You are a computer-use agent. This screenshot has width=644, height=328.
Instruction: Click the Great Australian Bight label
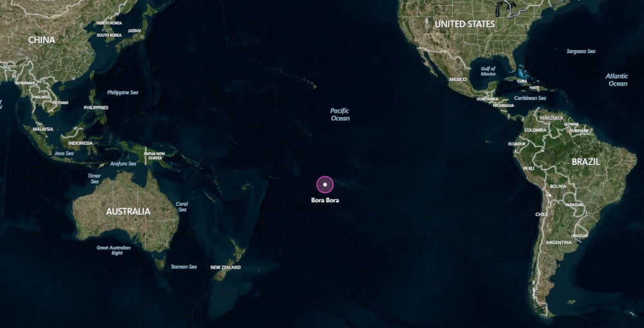coord(114,251)
